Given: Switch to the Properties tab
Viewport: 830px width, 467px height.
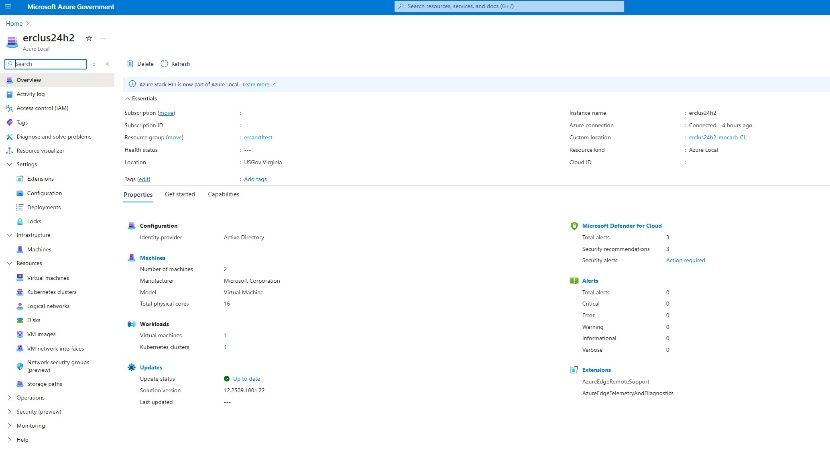Looking at the screenshot, I should click(138, 194).
